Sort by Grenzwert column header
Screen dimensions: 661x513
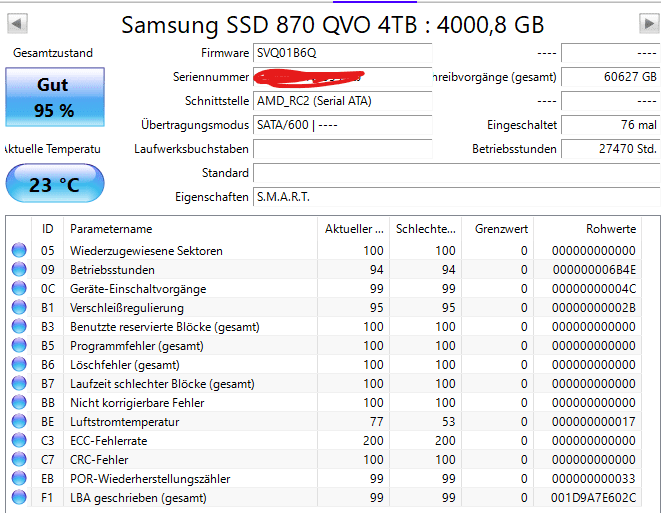[498, 229]
